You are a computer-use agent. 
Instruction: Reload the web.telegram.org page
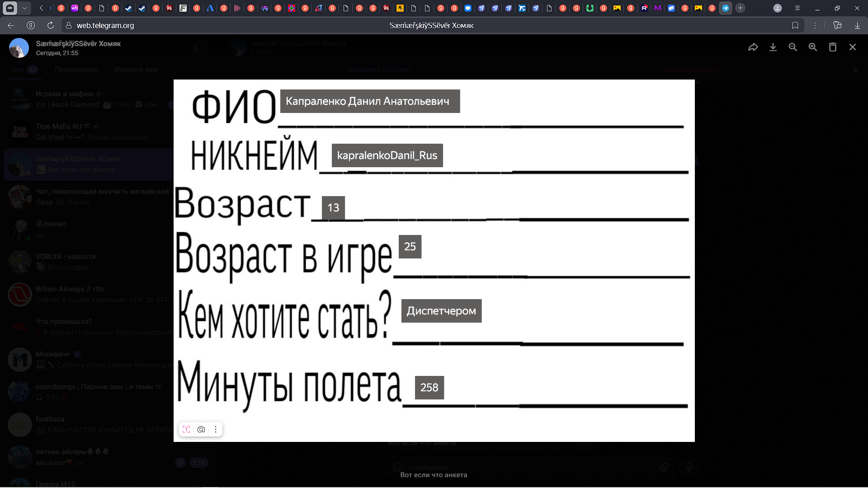[x=51, y=25]
